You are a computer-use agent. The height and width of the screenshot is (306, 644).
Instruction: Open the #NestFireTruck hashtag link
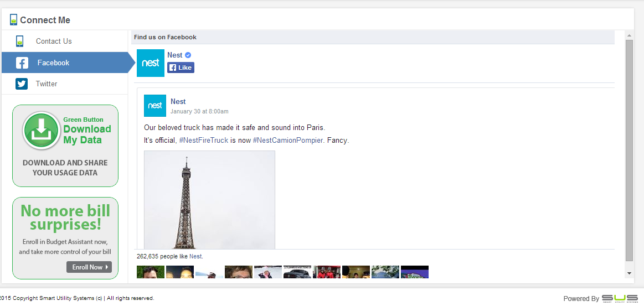click(204, 141)
